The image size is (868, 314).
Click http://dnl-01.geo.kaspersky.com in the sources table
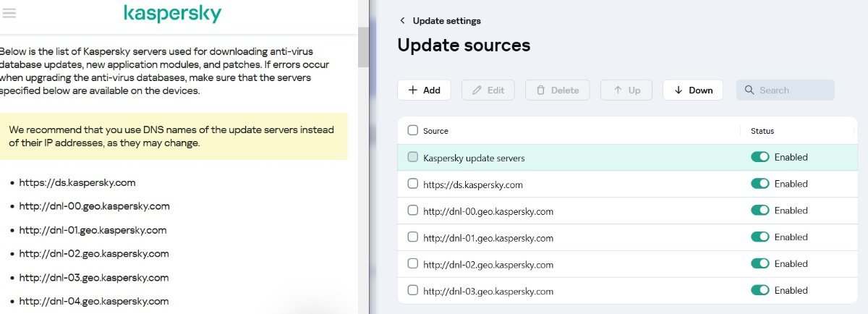[x=488, y=238]
